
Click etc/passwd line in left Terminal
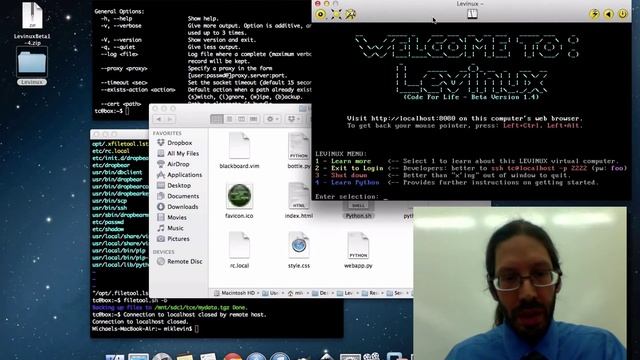coord(108,222)
